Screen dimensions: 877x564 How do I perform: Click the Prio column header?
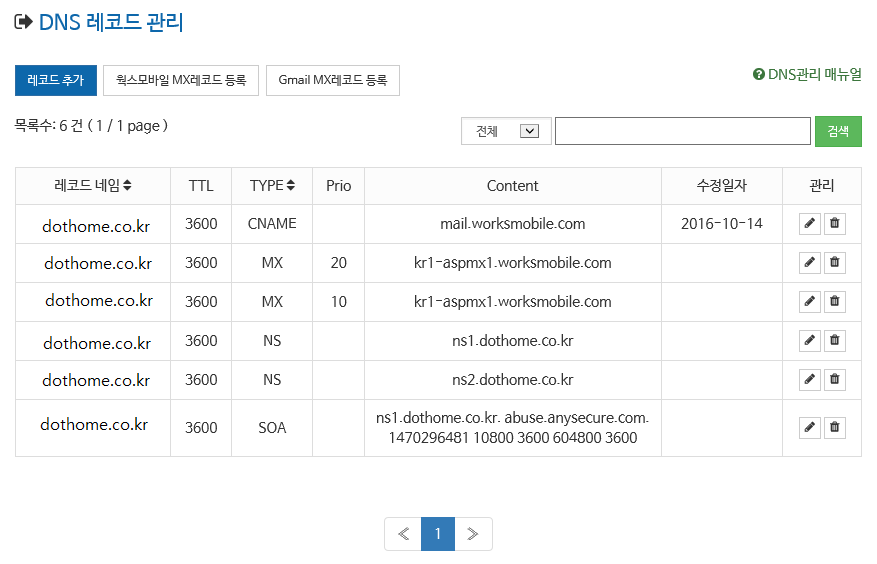coord(338,186)
